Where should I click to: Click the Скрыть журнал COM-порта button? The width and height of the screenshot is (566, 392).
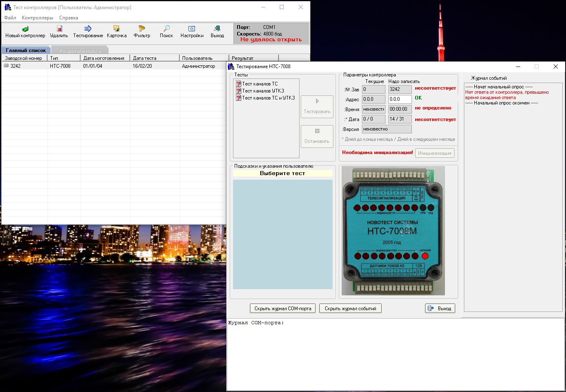(x=283, y=308)
